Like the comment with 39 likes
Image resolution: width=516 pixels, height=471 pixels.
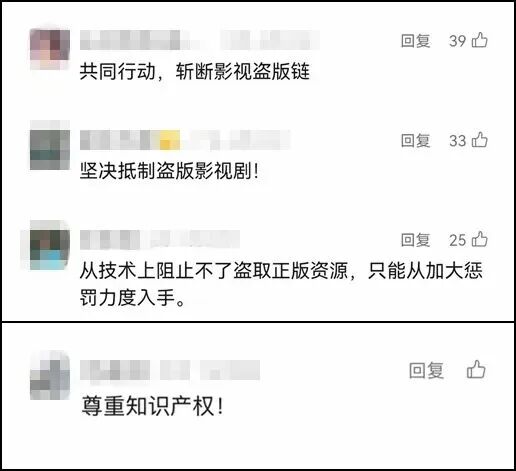480,40
